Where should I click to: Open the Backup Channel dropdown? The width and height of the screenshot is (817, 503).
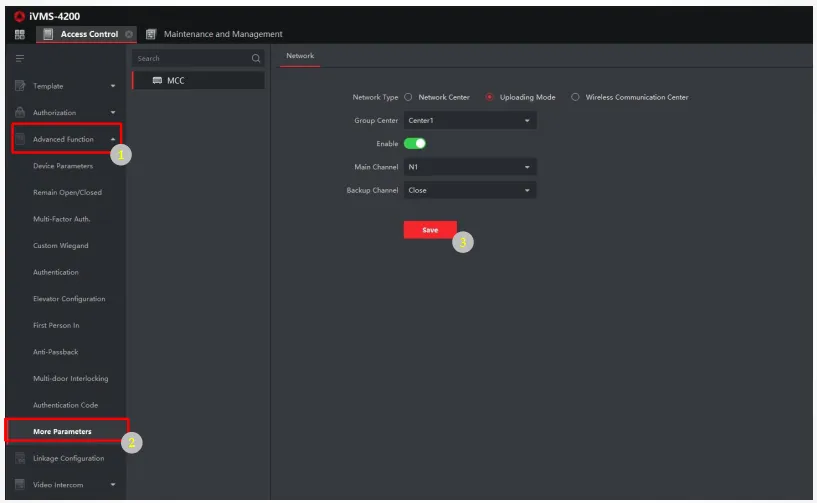(x=470, y=190)
